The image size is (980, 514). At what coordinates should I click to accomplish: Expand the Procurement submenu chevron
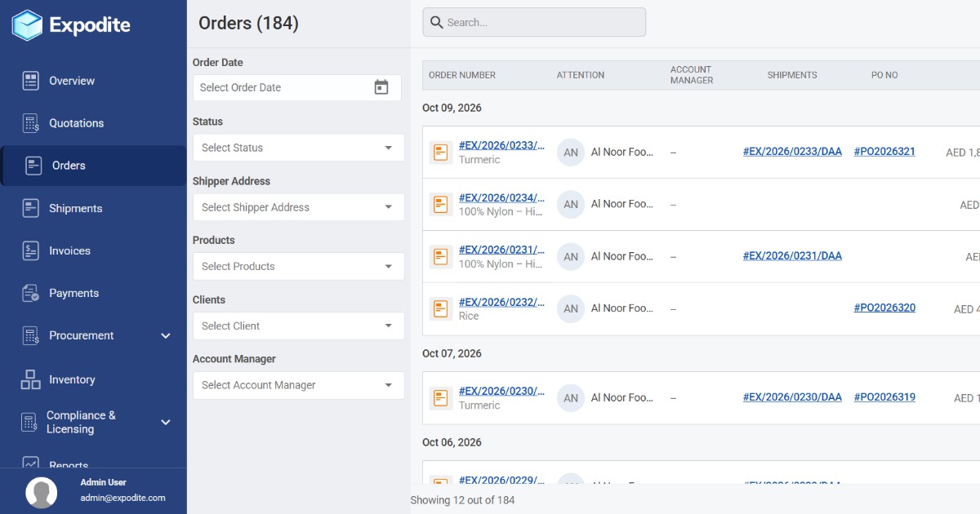point(166,336)
